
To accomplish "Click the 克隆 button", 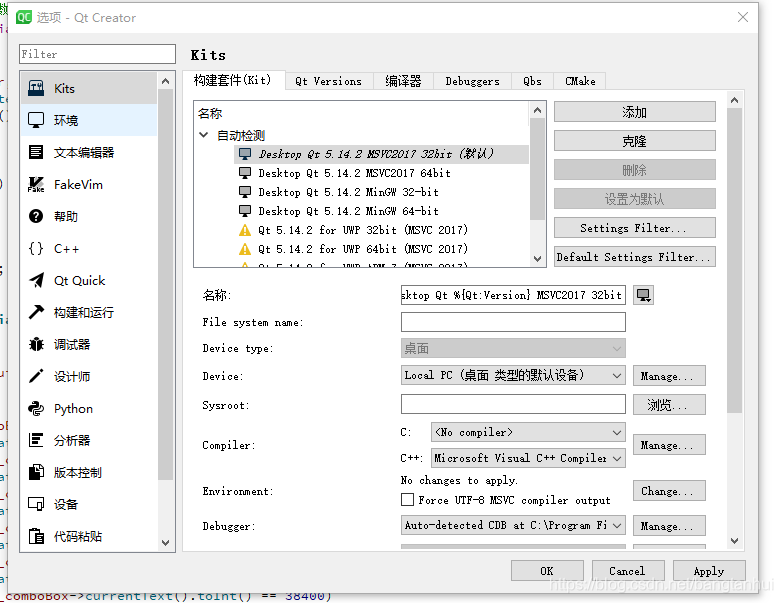I will [635, 141].
